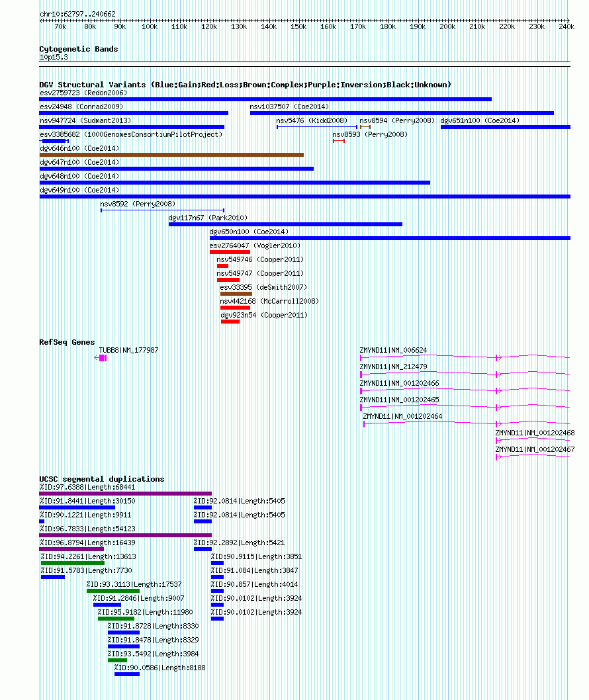Select duplication %ID:96.7833|Length:54123 label
Viewport: 589px width, 700px height.
87,529
